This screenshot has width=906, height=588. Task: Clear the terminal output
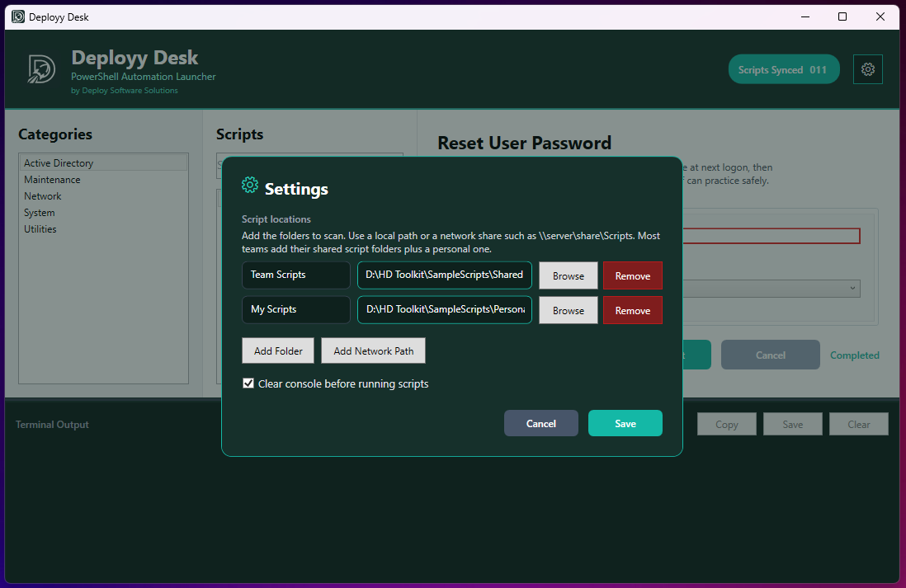click(x=859, y=424)
